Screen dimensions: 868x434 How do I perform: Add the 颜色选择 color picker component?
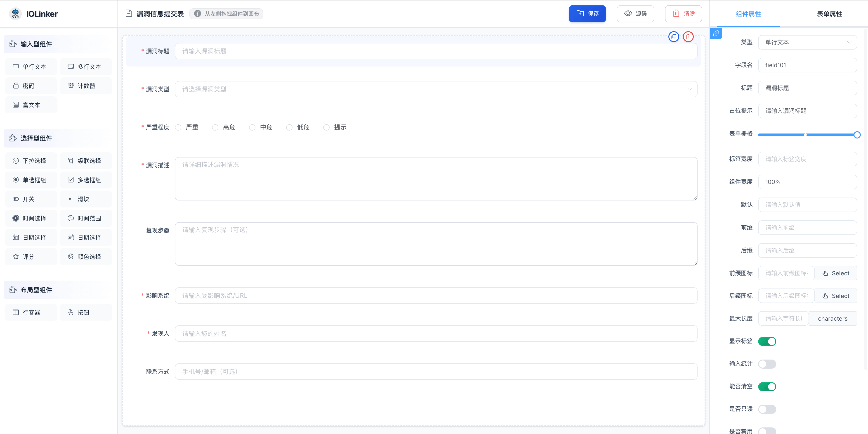point(86,257)
